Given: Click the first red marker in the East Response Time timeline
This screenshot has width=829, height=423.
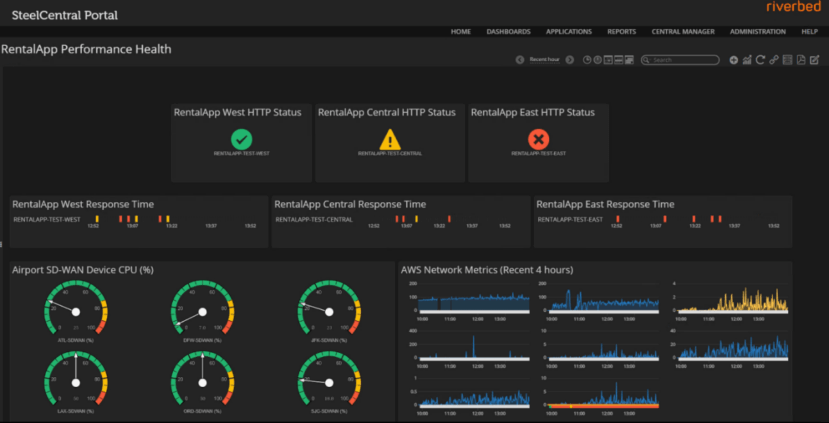Looking at the screenshot, I should [617, 219].
